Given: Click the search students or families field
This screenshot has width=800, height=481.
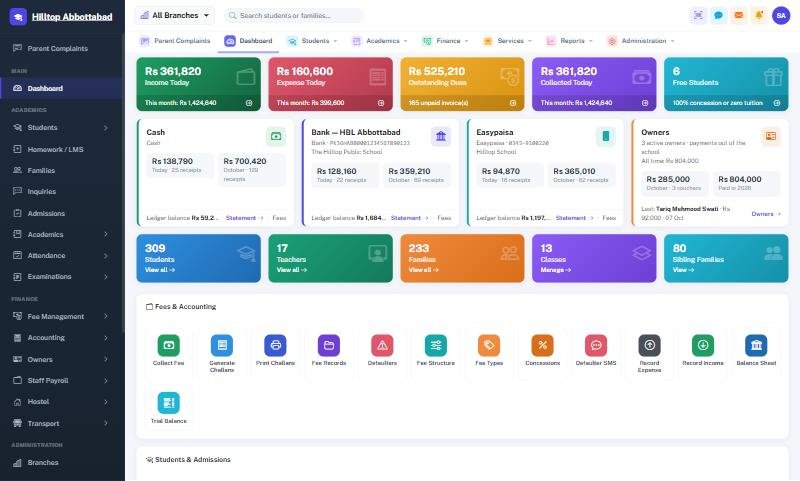Looking at the screenshot, I should pos(294,15).
